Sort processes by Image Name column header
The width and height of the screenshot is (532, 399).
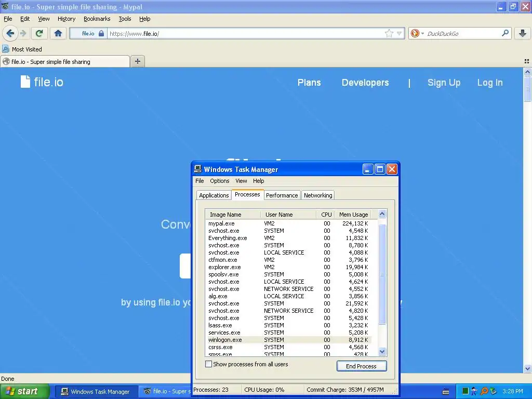[233, 215]
